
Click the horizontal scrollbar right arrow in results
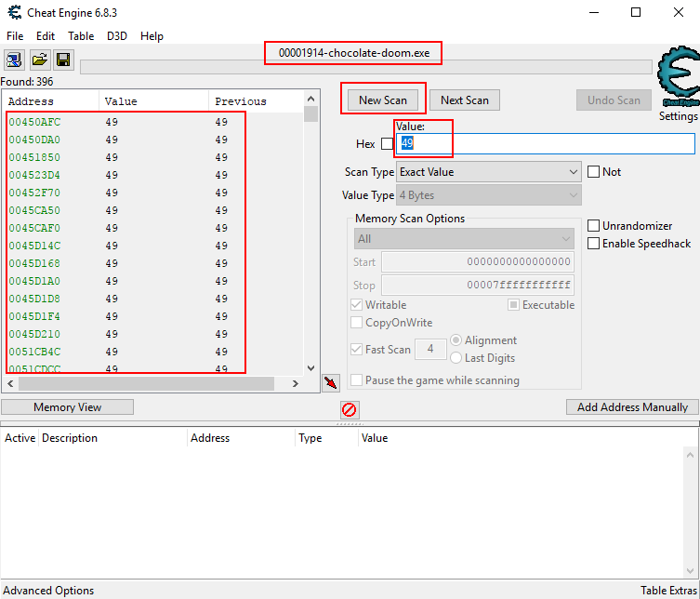[x=296, y=383]
